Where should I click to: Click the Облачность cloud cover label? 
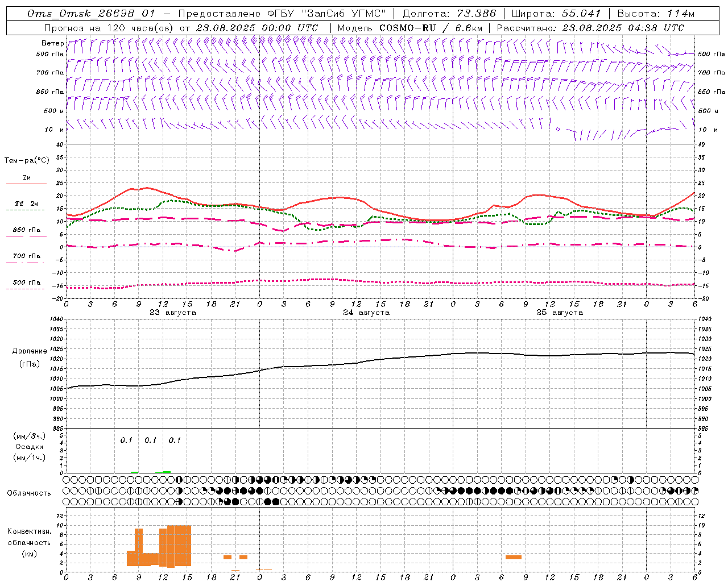pyautogui.click(x=29, y=493)
